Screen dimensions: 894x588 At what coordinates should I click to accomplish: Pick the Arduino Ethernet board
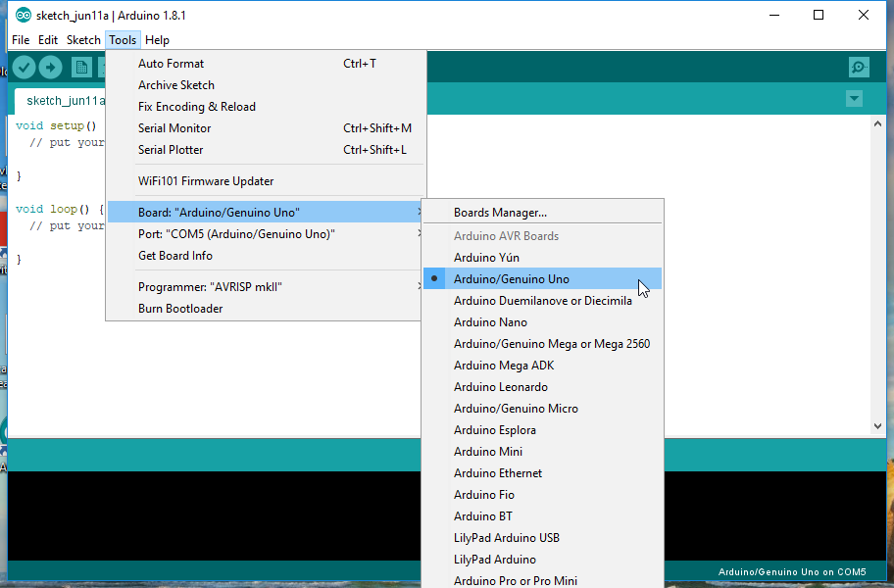542,473
